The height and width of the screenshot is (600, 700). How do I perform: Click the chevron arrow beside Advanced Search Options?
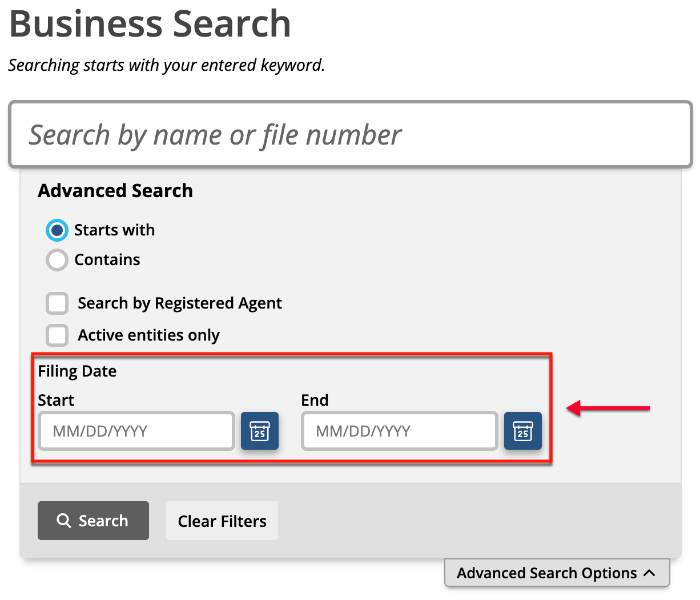click(649, 573)
